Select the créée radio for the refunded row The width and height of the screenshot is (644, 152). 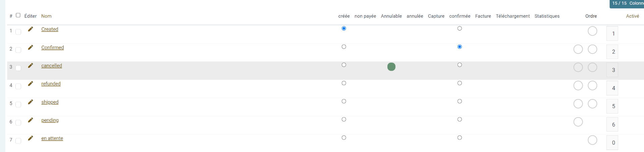[344, 83]
